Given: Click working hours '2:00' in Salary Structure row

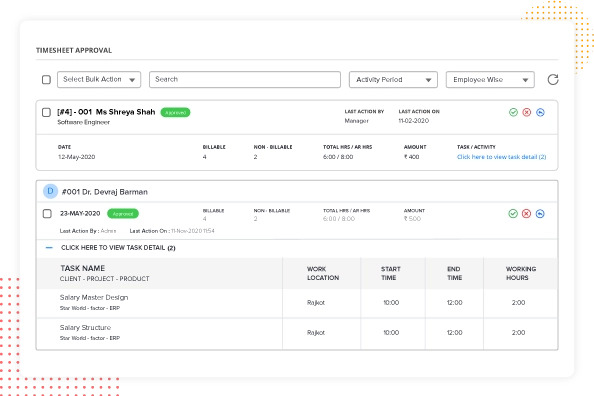Looking at the screenshot, I should (x=518, y=332).
